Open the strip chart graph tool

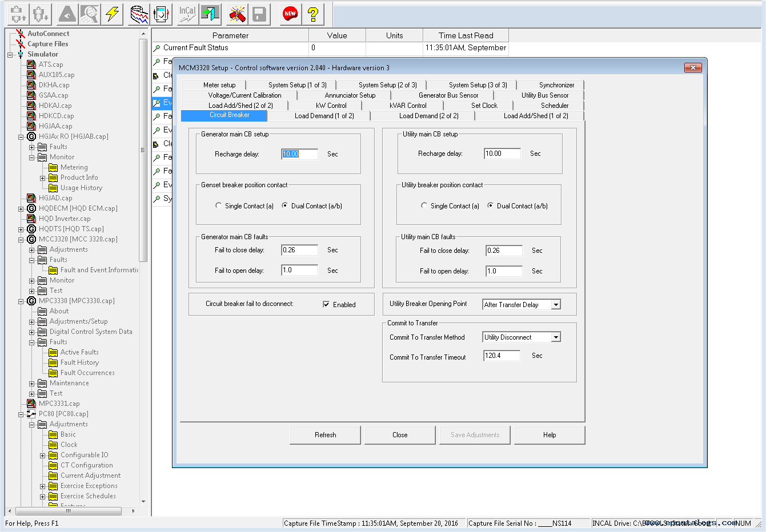139,14
